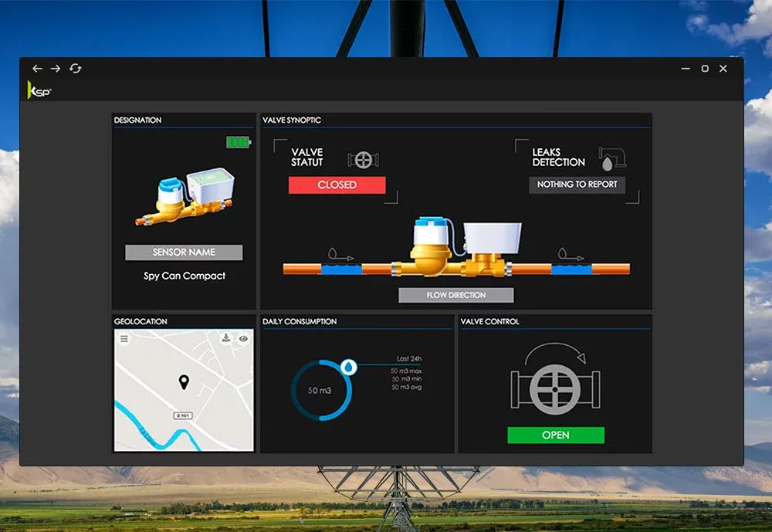Click the NOTHING TO REPORT status button
Image resolution: width=772 pixels, height=532 pixels.
[577, 185]
